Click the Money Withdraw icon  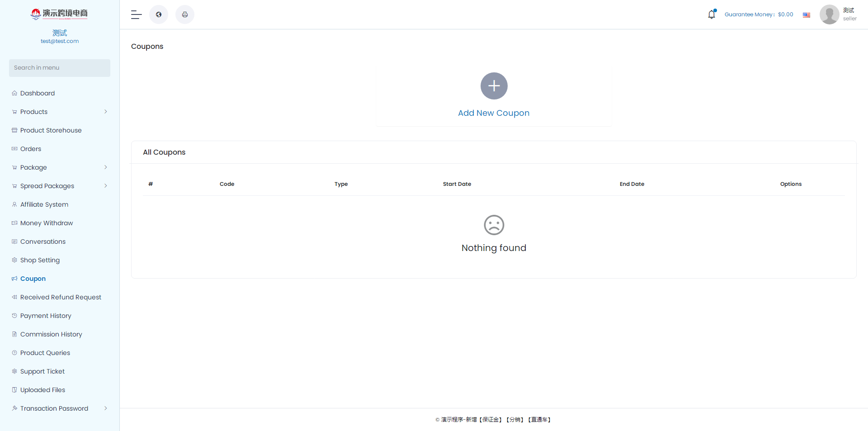click(14, 223)
